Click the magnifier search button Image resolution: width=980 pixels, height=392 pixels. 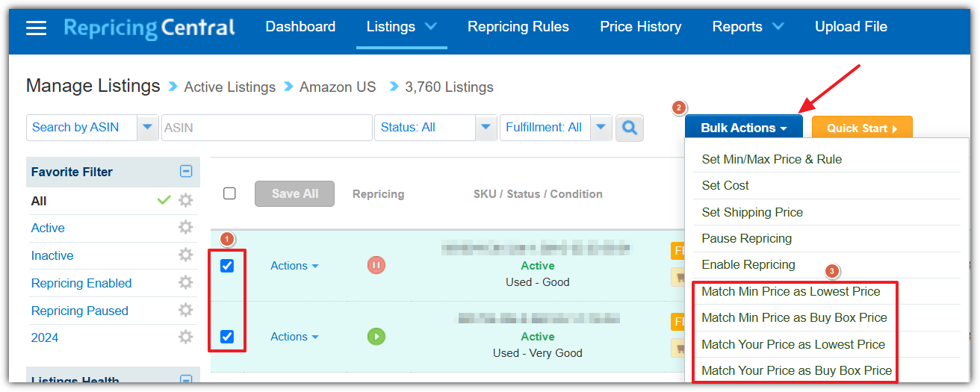click(x=630, y=128)
